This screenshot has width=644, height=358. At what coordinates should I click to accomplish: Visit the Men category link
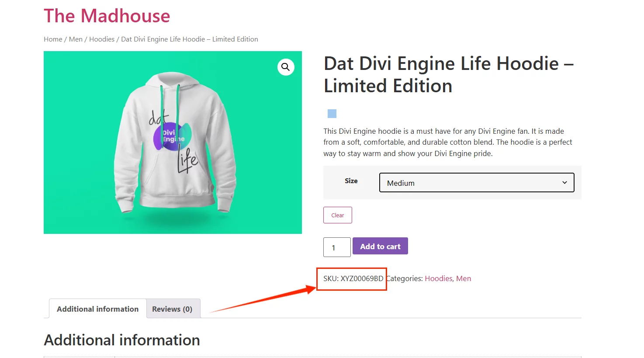[x=464, y=278]
